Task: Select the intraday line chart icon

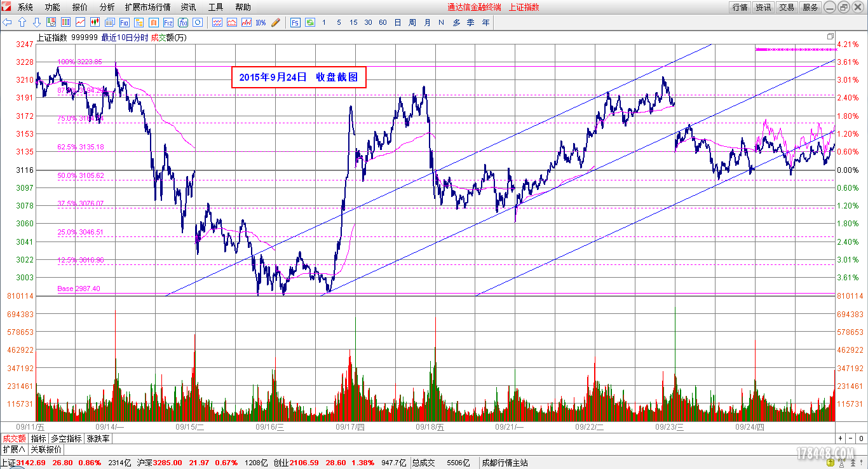Action: point(80,22)
